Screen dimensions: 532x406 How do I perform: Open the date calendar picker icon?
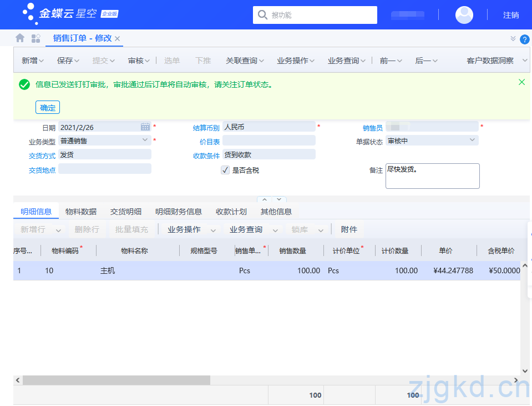point(145,127)
